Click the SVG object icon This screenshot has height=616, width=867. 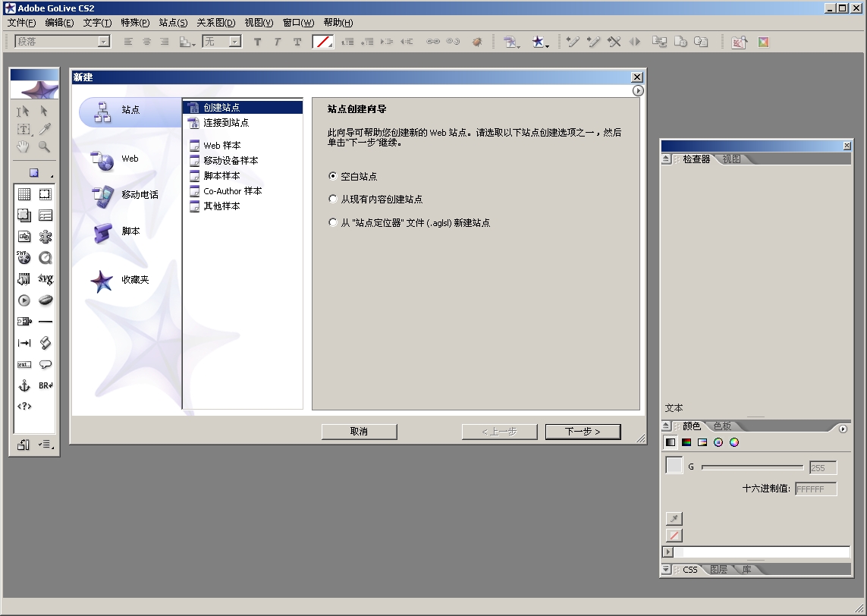coord(46,279)
